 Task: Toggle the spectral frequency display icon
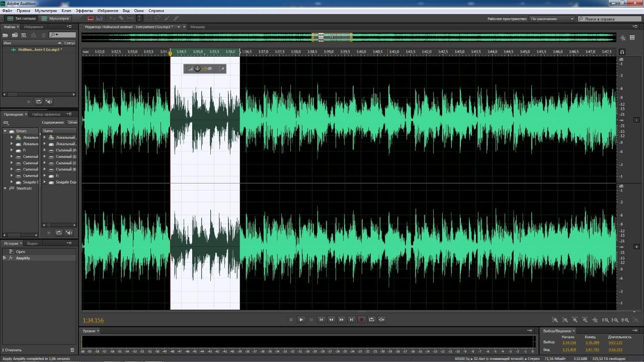coord(91,18)
